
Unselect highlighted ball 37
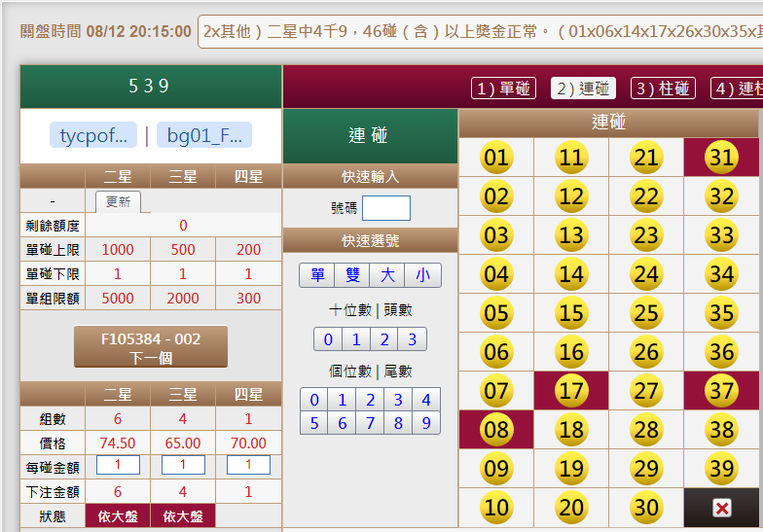coord(722,391)
